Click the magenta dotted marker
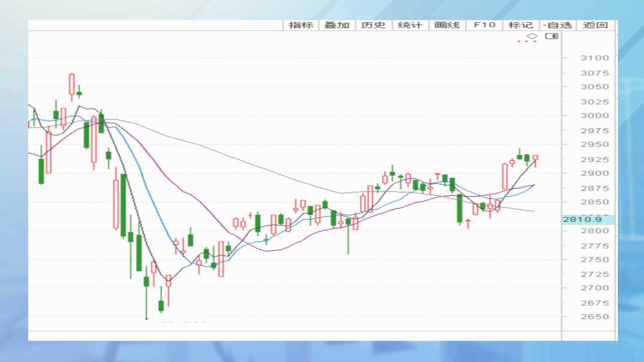This screenshot has width=644, height=362. (x=527, y=42)
